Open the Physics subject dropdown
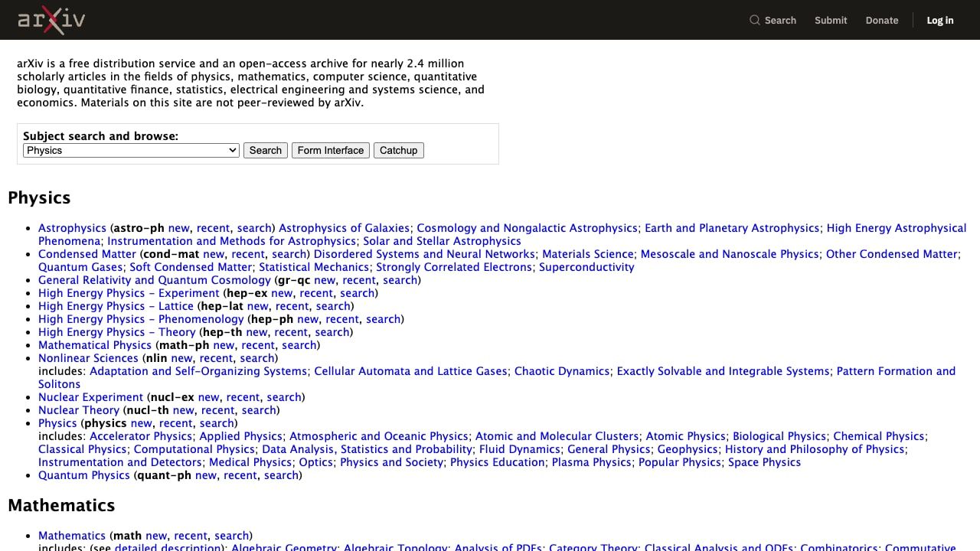 (x=131, y=151)
